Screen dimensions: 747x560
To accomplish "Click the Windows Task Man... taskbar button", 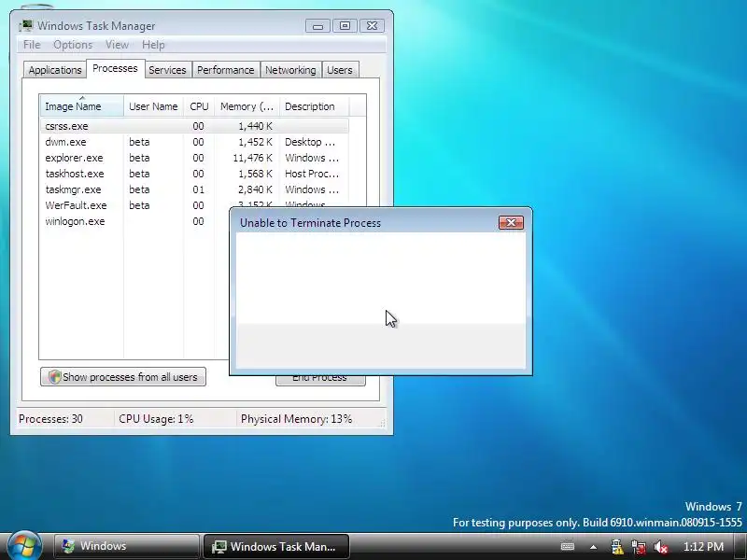I will [276, 546].
